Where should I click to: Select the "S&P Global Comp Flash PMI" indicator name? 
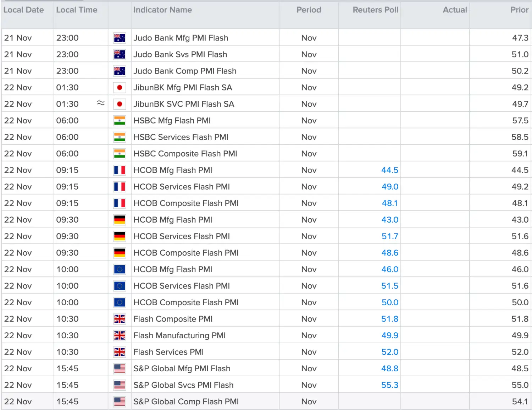point(186,401)
